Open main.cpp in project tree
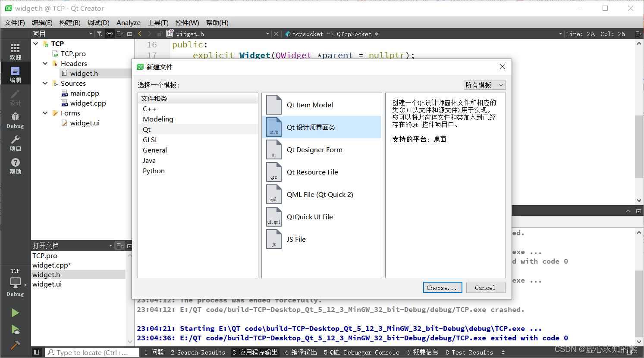The image size is (644, 358). point(85,93)
